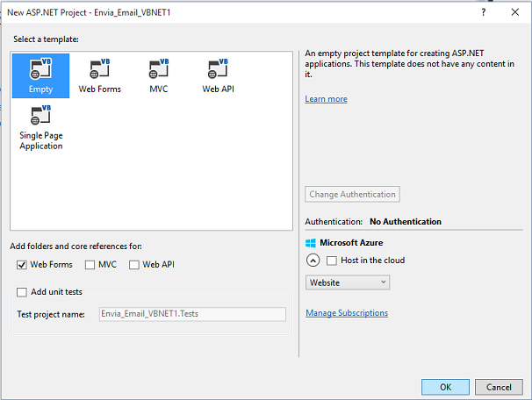Confirm with the OK button
Viewport: 532px width, 400px height.
tap(445, 387)
